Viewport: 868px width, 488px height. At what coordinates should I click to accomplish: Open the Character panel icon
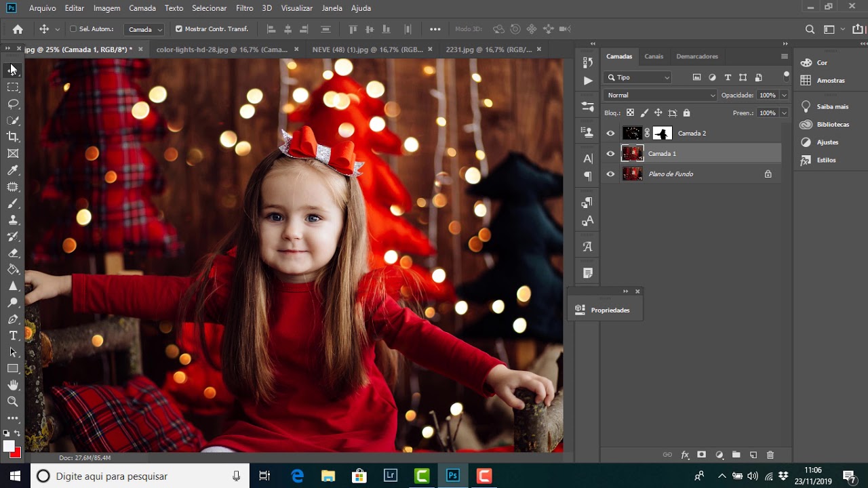[587, 159]
